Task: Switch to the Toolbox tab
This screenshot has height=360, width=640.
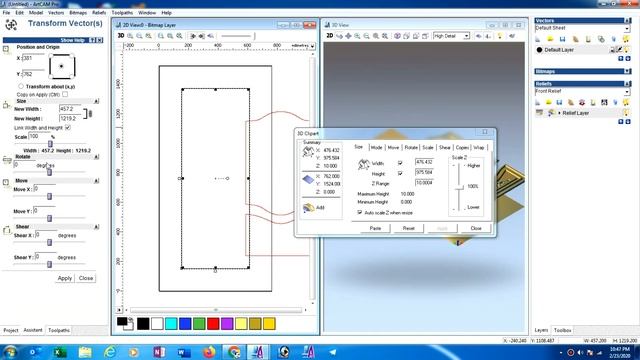Action: (562, 330)
